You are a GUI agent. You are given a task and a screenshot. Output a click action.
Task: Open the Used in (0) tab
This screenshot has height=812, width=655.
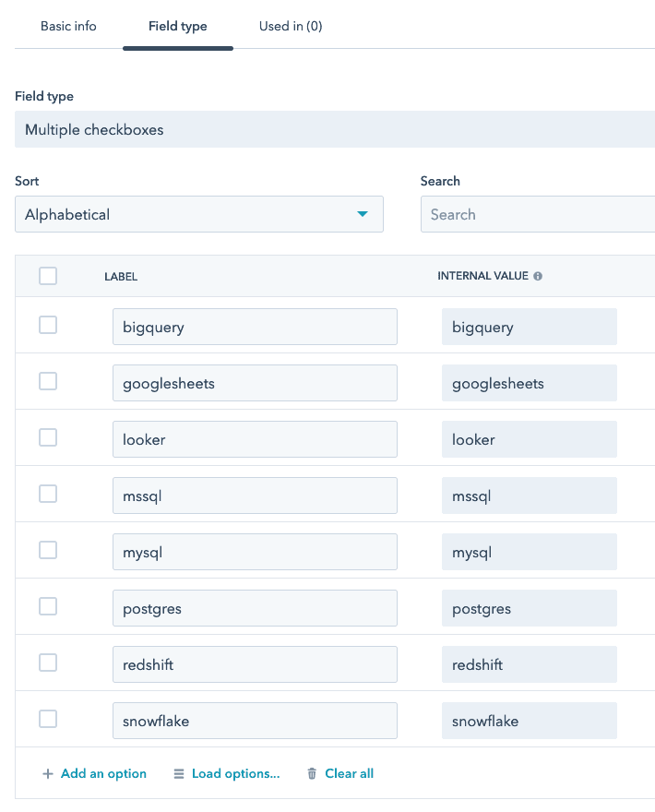click(291, 27)
